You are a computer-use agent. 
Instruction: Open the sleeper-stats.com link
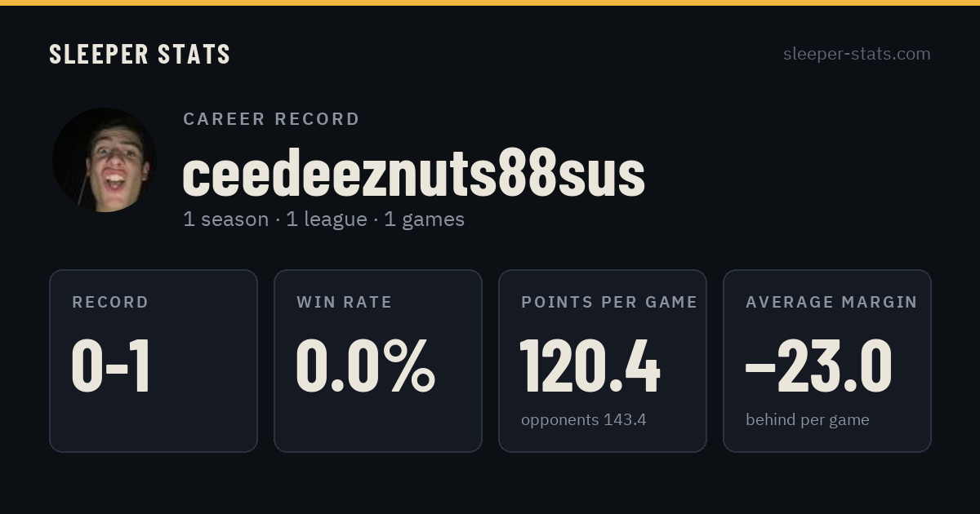coord(857,54)
